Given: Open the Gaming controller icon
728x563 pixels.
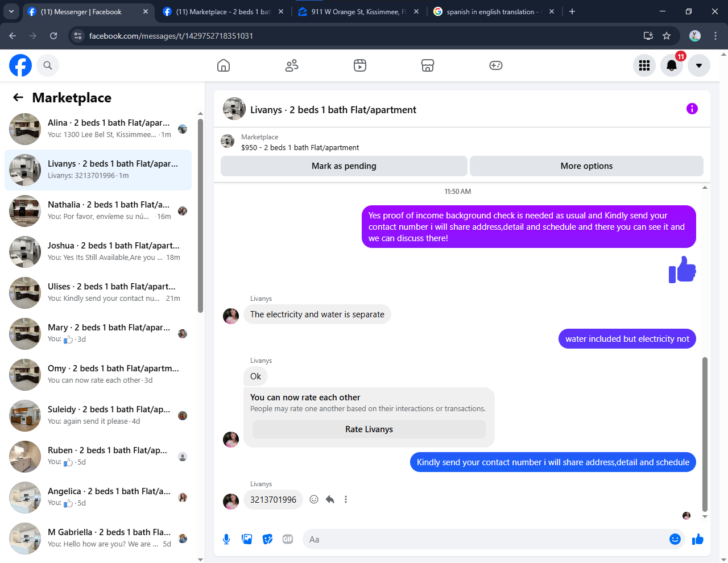Looking at the screenshot, I should pos(496,65).
